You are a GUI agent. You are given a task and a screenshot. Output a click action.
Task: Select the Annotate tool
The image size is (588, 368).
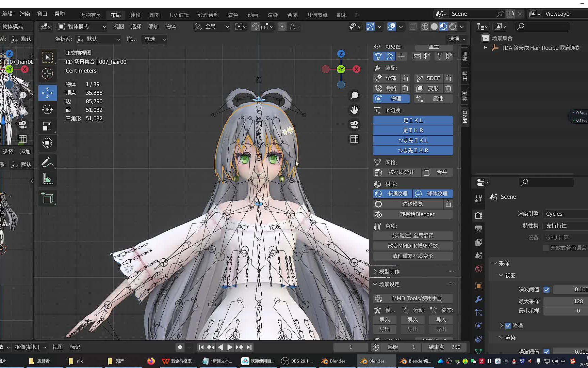tap(47, 162)
